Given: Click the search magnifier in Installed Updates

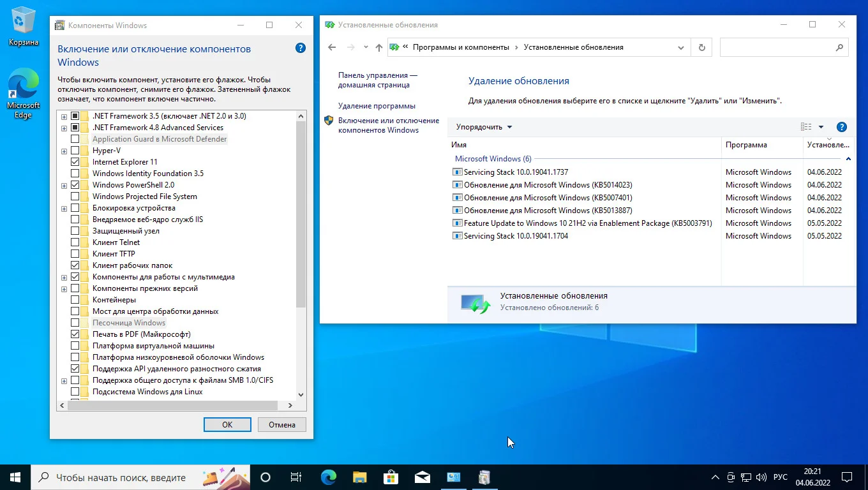Looking at the screenshot, I should click(840, 47).
